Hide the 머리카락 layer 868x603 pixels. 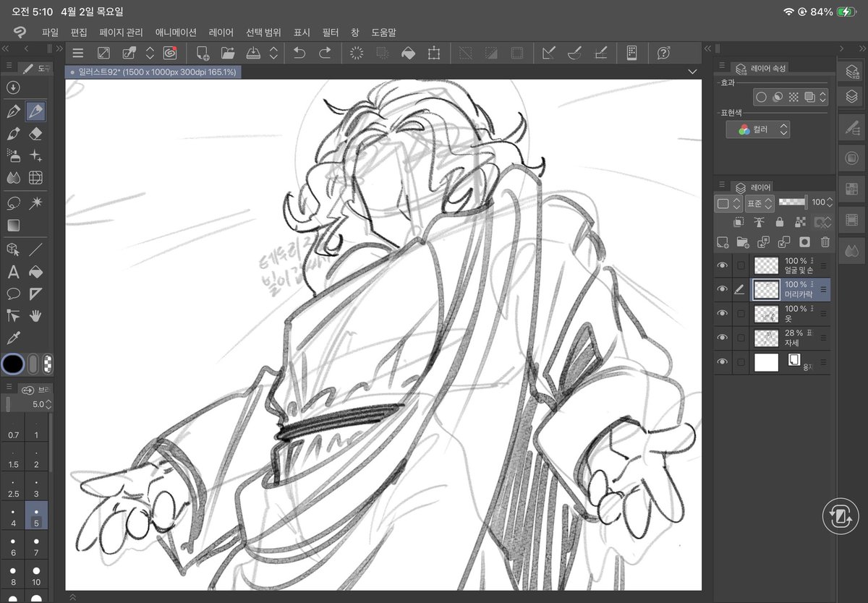[x=722, y=289]
